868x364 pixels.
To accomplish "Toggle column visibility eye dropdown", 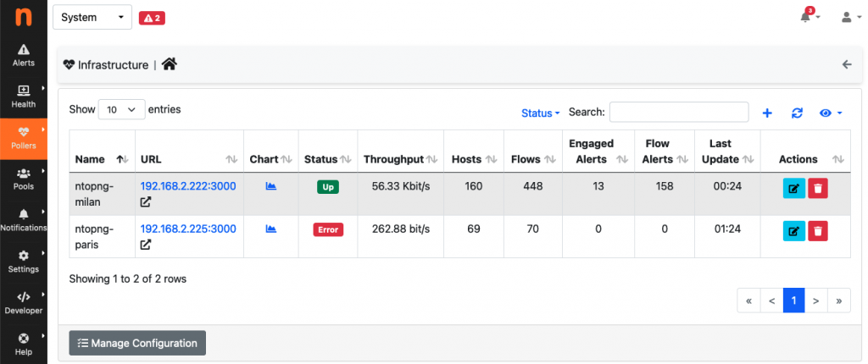I will click(x=831, y=113).
